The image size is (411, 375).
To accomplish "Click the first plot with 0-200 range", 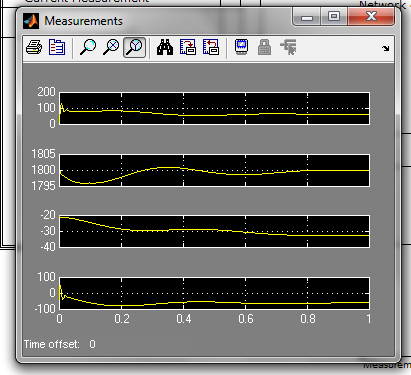I will click(x=214, y=108).
